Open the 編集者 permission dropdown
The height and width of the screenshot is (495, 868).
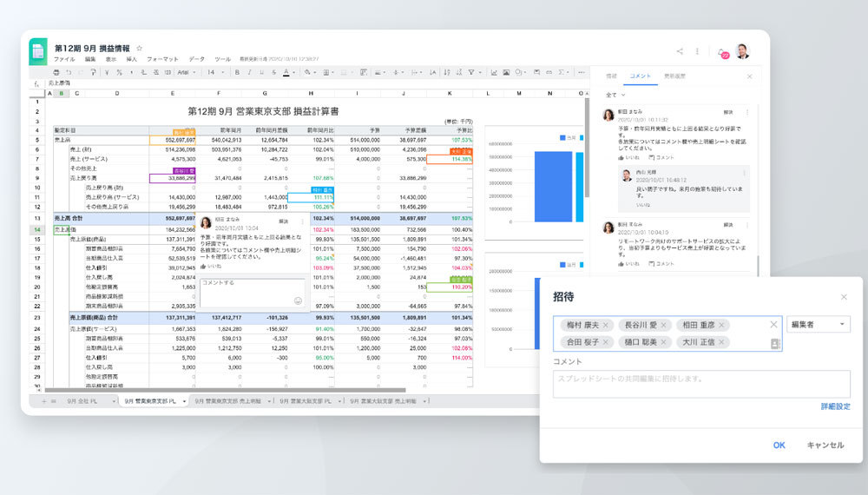click(819, 325)
